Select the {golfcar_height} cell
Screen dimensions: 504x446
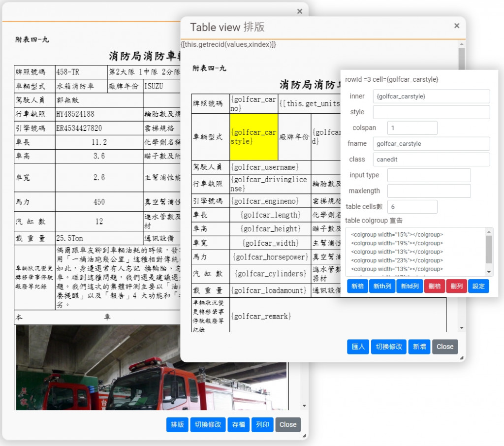[x=270, y=229]
